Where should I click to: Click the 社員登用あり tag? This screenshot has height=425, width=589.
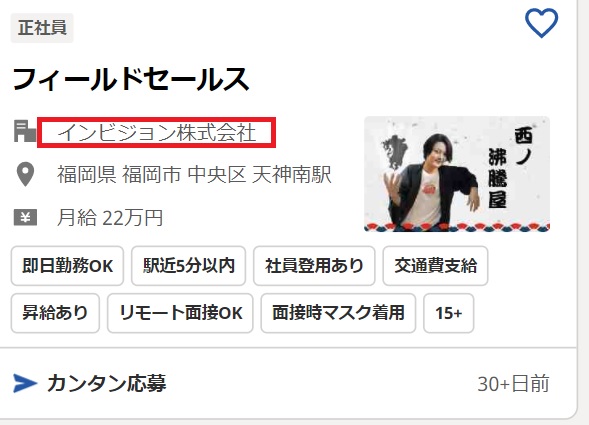tap(314, 266)
